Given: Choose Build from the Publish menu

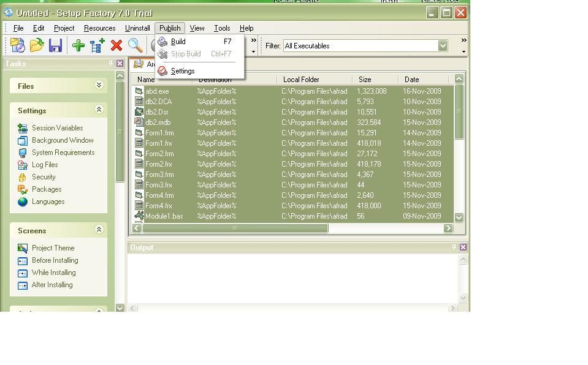Looking at the screenshot, I should click(200, 42).
